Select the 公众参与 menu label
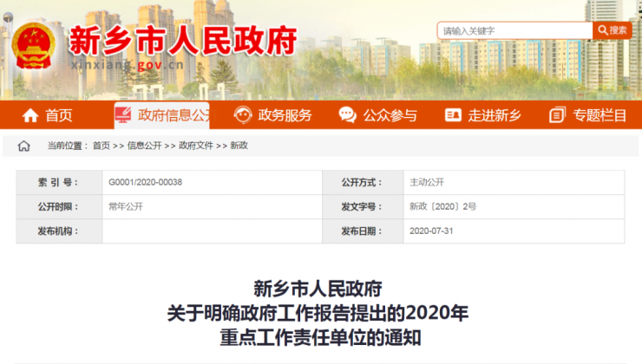Screen dimensions: 642x364 tap(390, 115)
